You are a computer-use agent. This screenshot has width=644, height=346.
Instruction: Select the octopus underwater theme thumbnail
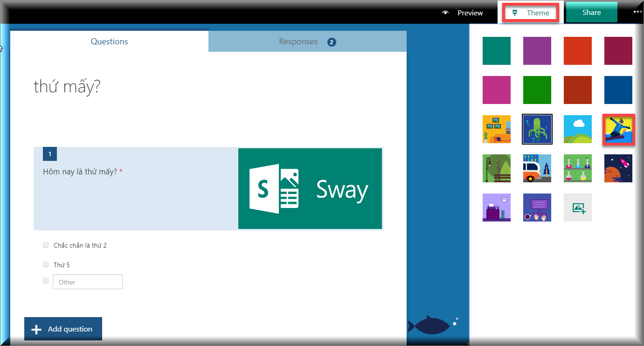(x=537, y=129)
